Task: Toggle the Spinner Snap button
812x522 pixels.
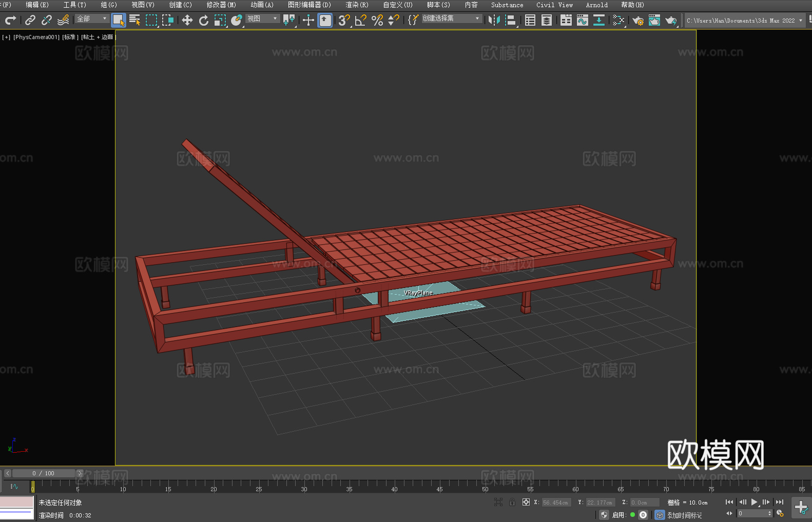Action: 394,20
